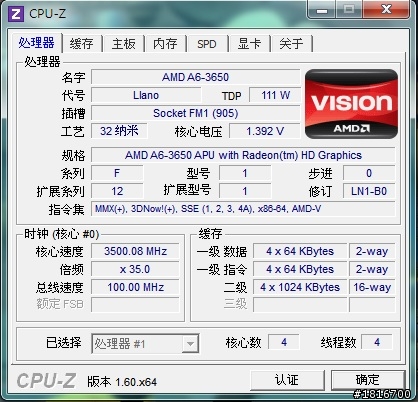418x402 pixels.
Task: Click the TDP value 111 W
Action: point(275,95)
